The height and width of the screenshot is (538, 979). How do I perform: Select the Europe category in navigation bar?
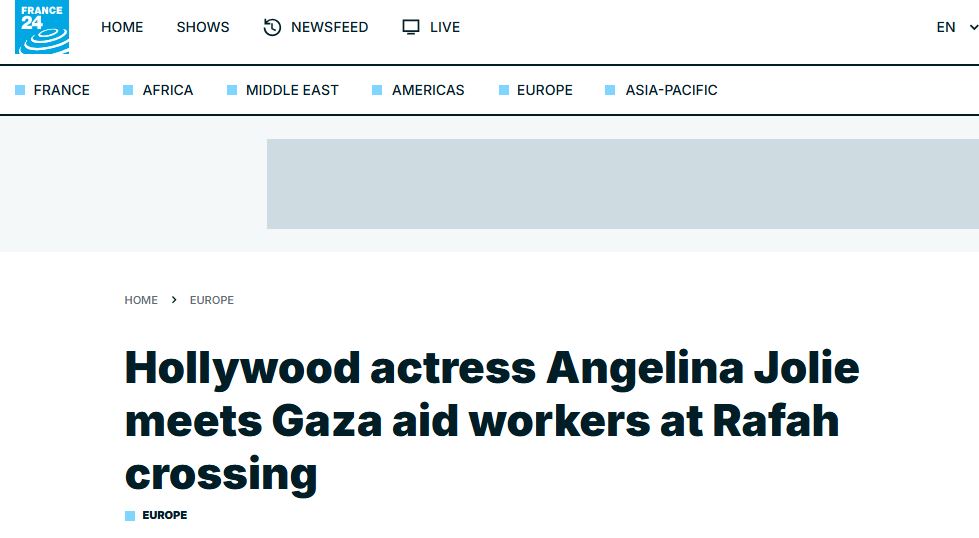(544, 90)
